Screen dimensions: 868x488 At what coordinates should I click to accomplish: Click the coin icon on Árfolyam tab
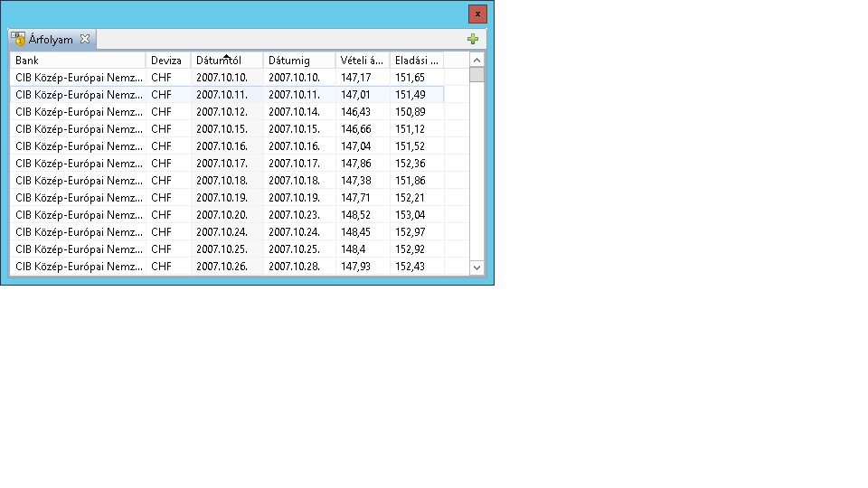18,39
